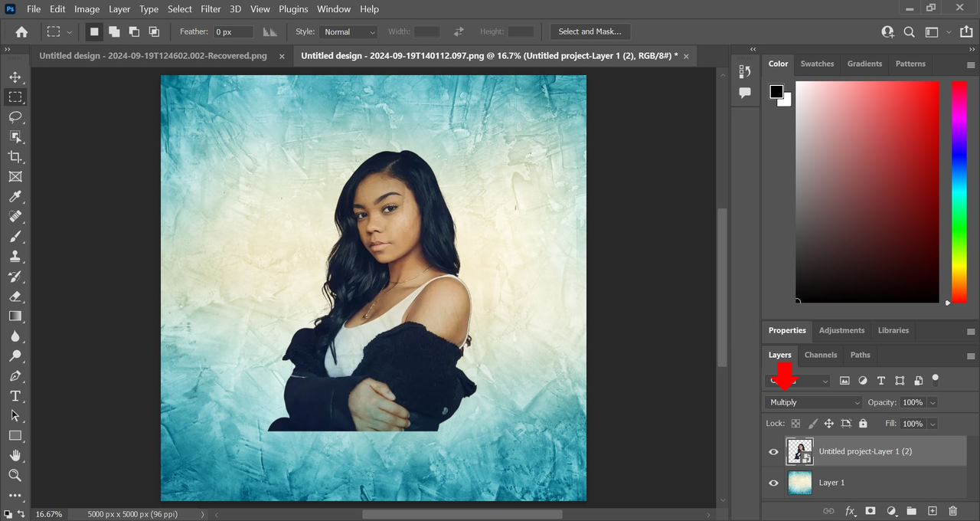The height and width of the screenshot is (521, 980).
Task: Select the Clone Stamp tool
Action: (15, 257)
